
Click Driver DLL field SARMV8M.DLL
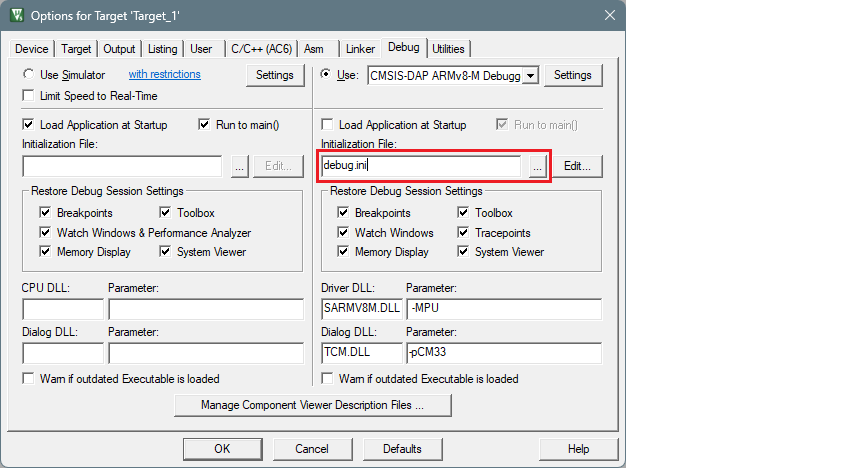pyautogui.click(x=362, y=309)
